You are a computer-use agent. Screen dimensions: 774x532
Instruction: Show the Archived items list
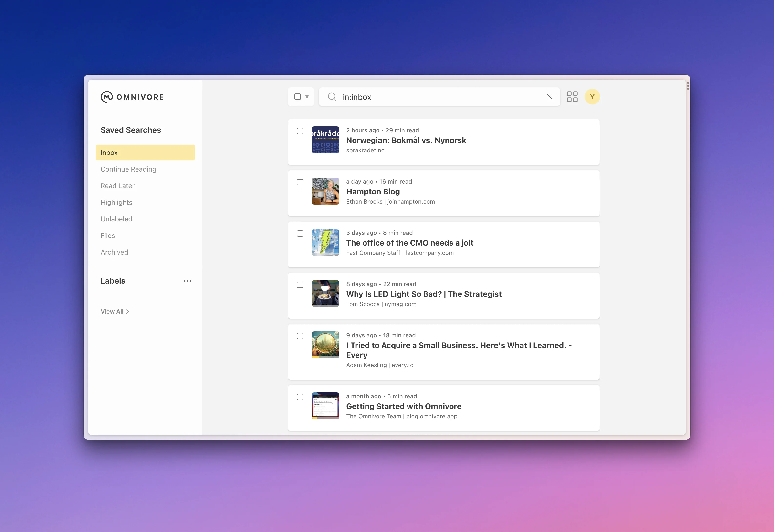coord(114,252)
